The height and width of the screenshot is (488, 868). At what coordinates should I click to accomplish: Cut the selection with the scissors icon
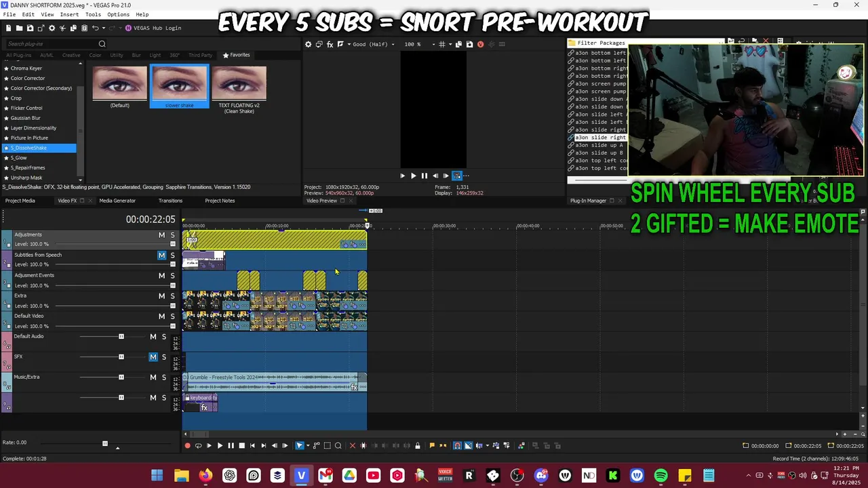click(x=62, y=28)
